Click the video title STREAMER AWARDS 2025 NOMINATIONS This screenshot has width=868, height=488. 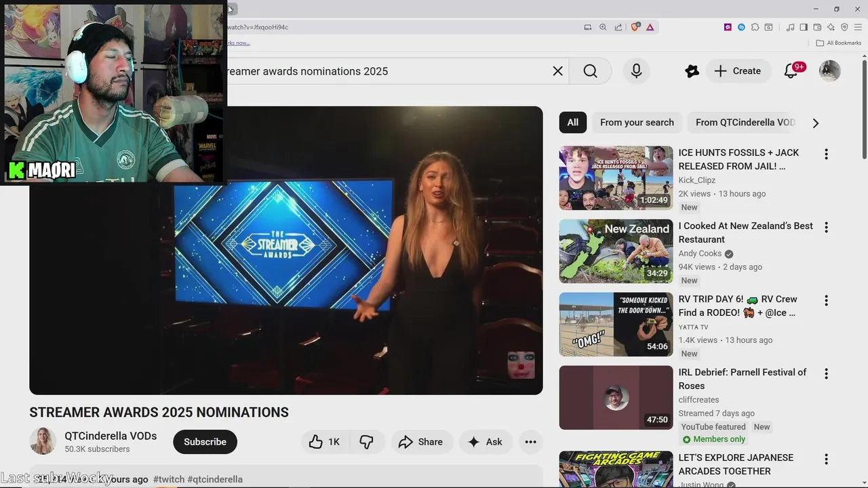[159, 412]
